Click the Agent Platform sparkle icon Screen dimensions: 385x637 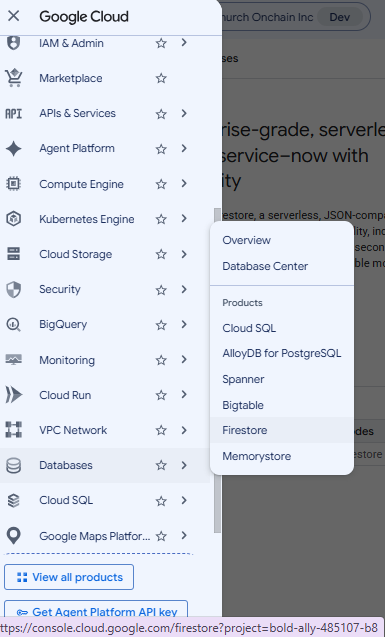pyautogui.click(x=13, y=149)
